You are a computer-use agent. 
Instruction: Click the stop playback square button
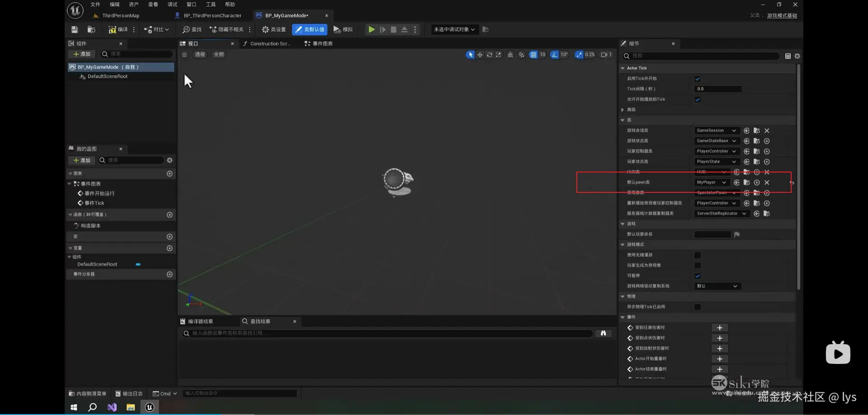(394, 29)
